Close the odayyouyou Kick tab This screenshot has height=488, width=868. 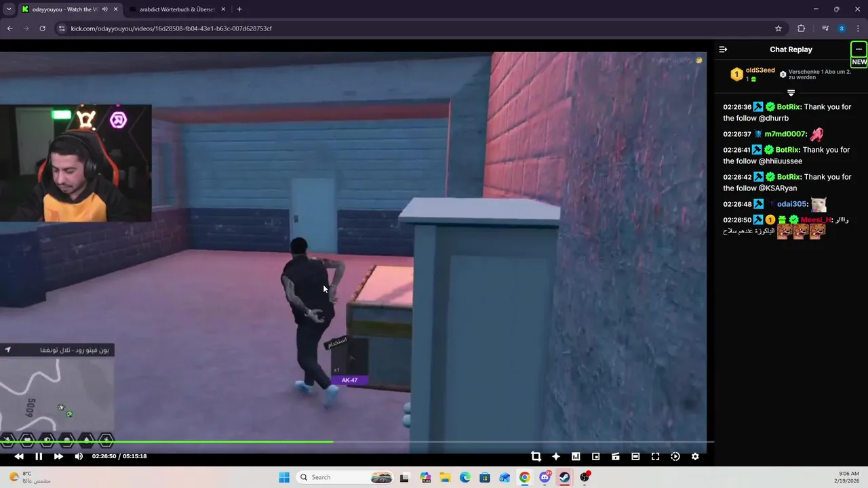tap(115, 9)
